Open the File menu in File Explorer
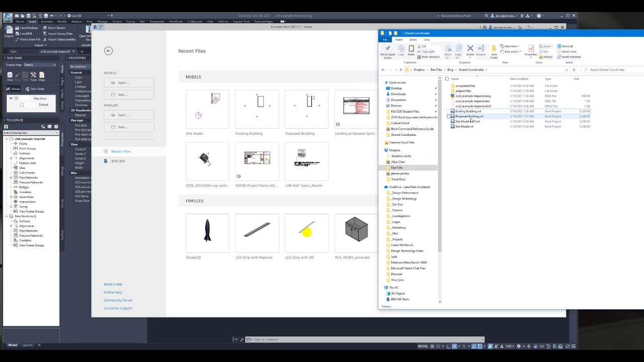The image size is (644, 362). pyautogui.click(x=385, y=39)
